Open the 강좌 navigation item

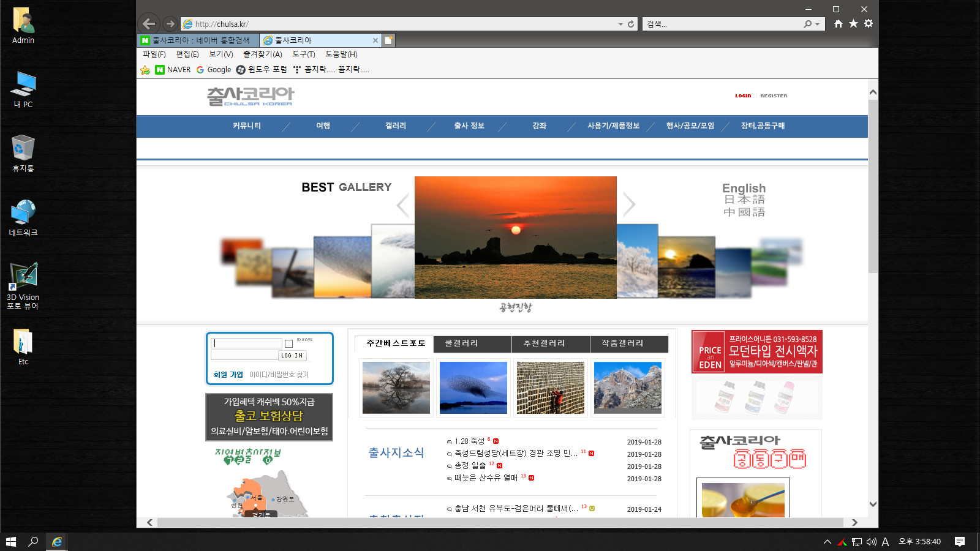(x=540, y=126)
